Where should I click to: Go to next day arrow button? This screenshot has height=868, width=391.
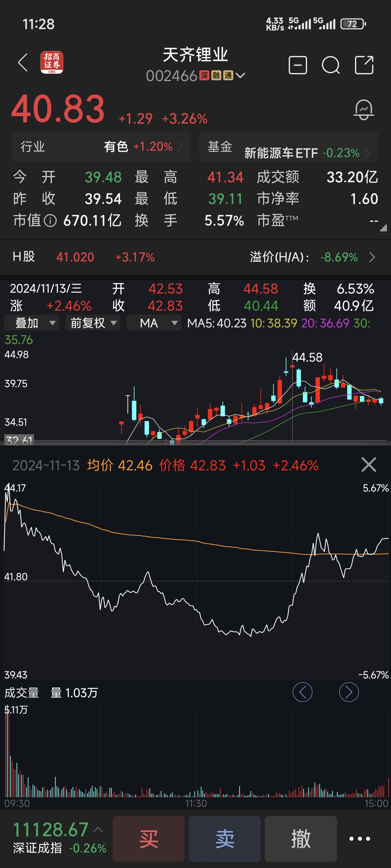pyautogui.click(x=348, y=692)
